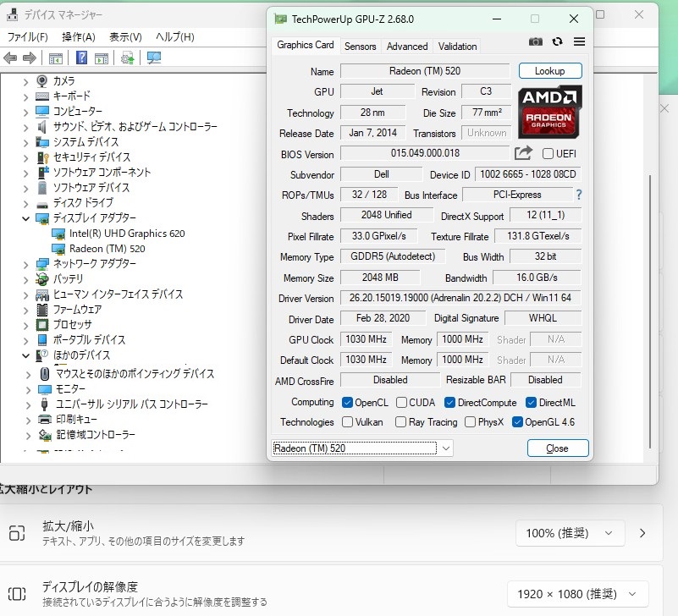678x616 pixels.
Task: Toggle the DirectML checkbox
Action: 531,403
